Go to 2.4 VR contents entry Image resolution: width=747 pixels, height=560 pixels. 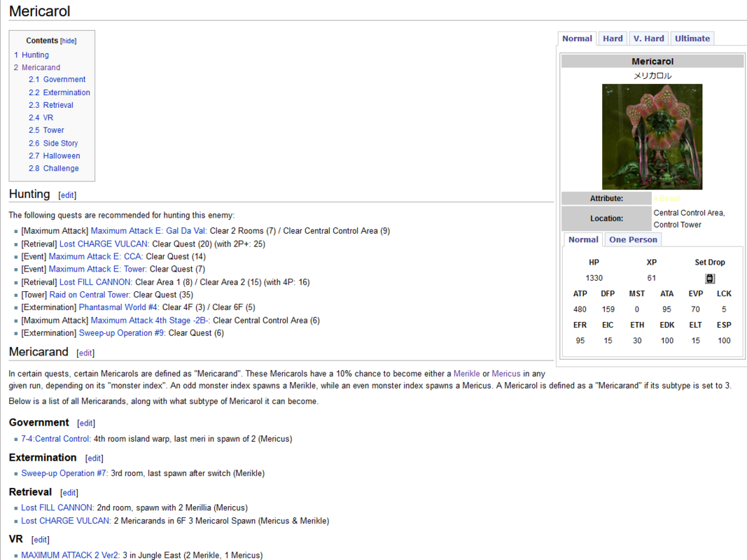(41, 118)
